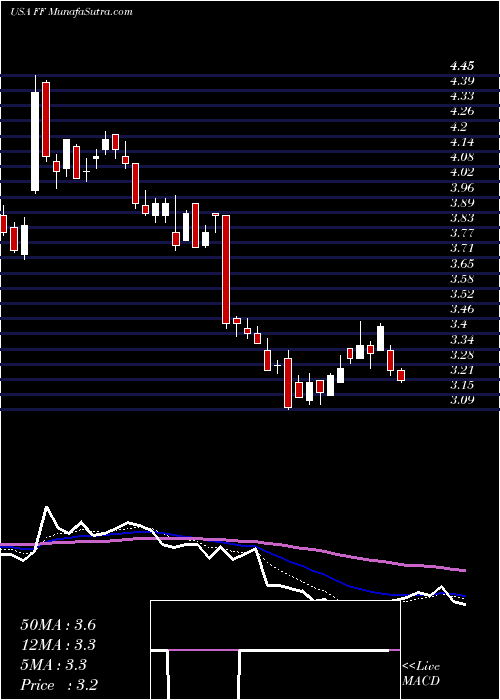Click the 3.34 price axis label
Viewport: 500px width, 700px height.
click(x=462, y=340)
